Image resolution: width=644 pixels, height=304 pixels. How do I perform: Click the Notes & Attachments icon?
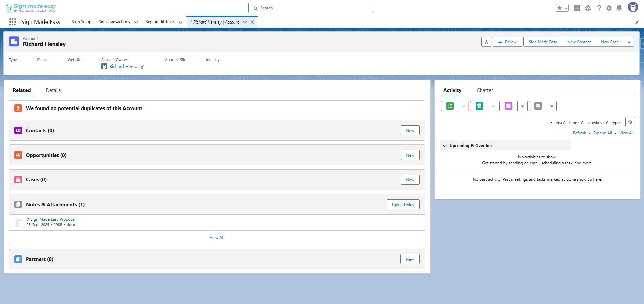[18, 204]
